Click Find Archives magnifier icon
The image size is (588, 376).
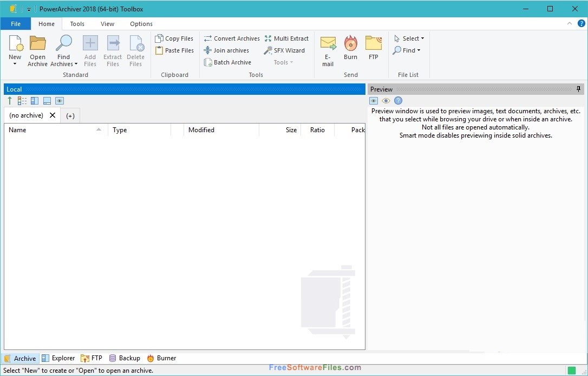click(63, 43)
